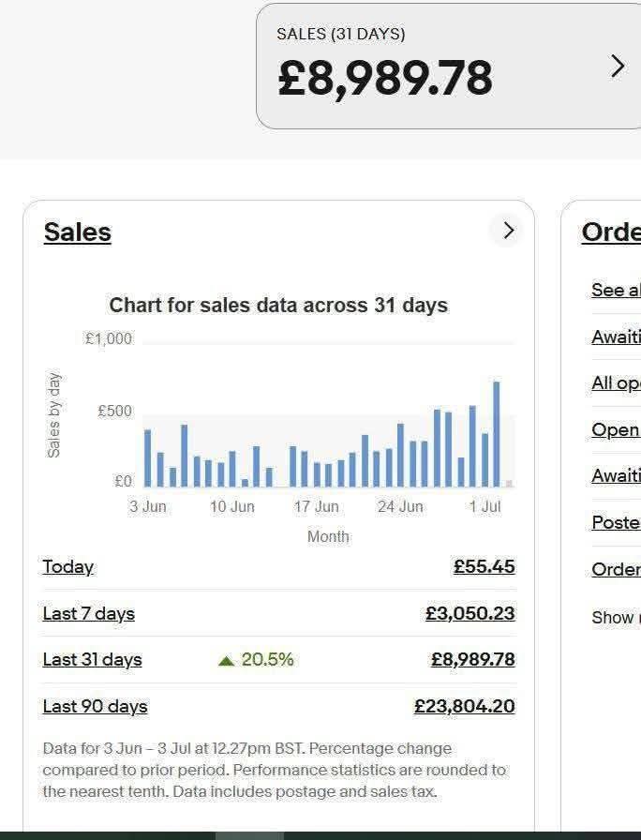
Task: Click the £23,804.20 sales amount
Action: point(464,706)
